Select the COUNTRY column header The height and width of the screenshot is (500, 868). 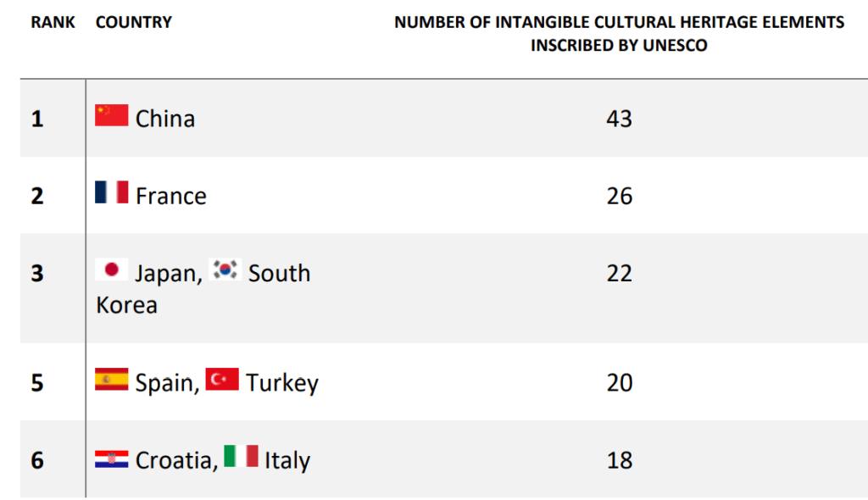[133, 22]
